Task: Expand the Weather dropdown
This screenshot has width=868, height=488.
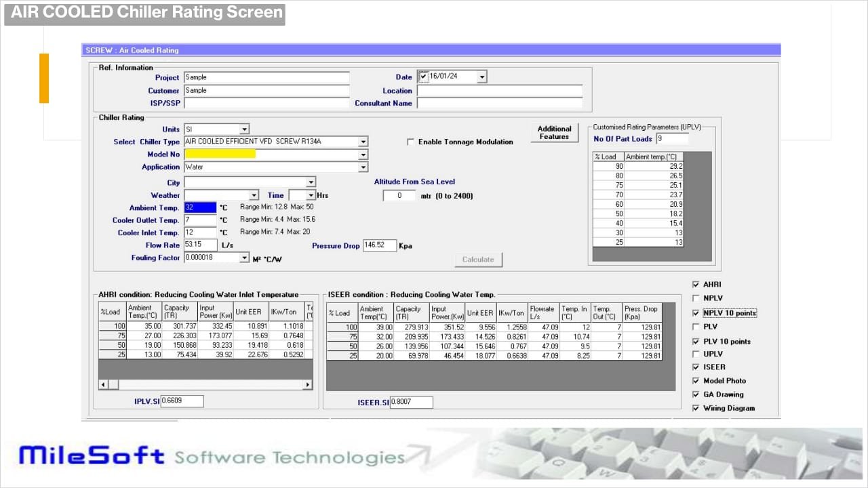Action: click(x=254, y=195)
